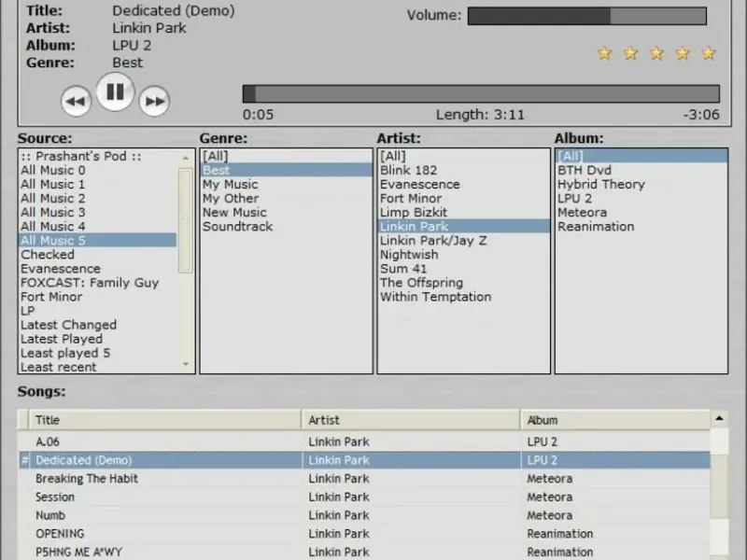Pick 'Sum 41' artist
This screenshot has width=747, height=560.
[463, 269]
